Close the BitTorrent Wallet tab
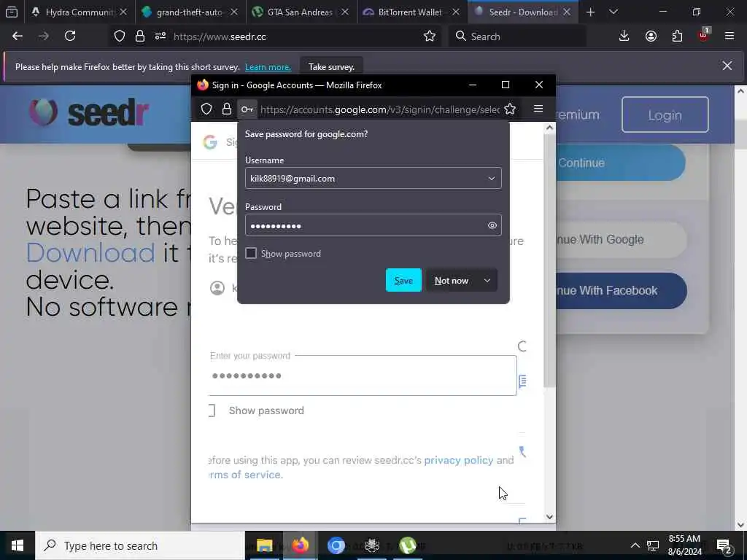747x560 pixels. [x=456, y=12]
